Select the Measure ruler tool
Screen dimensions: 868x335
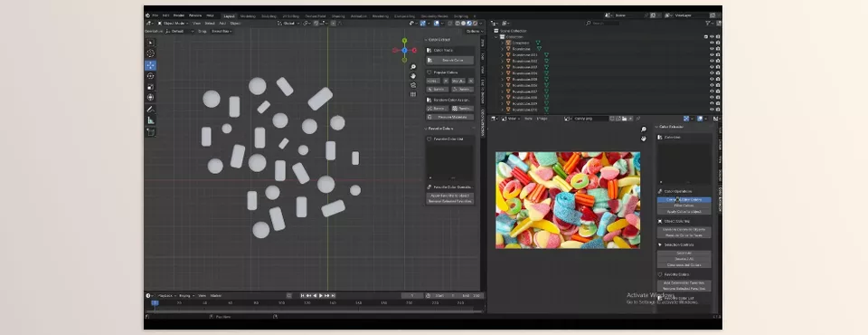[x=151, y=120]
